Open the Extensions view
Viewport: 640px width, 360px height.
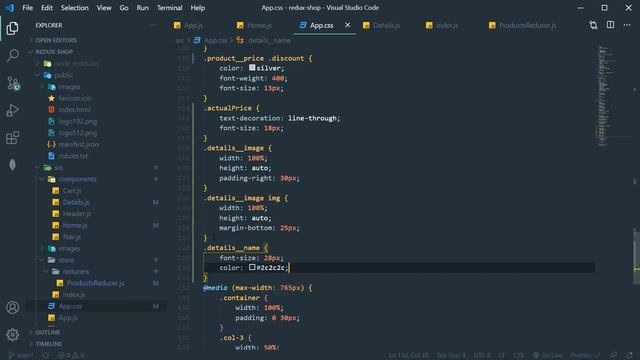(x=12, y=138)
